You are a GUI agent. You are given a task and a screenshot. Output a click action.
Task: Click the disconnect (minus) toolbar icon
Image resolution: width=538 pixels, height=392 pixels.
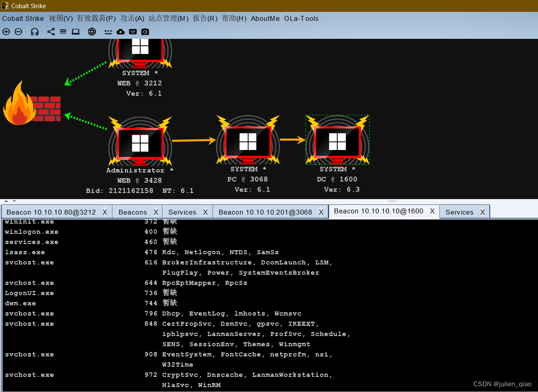pyautogui.click(x=18, y=31)
